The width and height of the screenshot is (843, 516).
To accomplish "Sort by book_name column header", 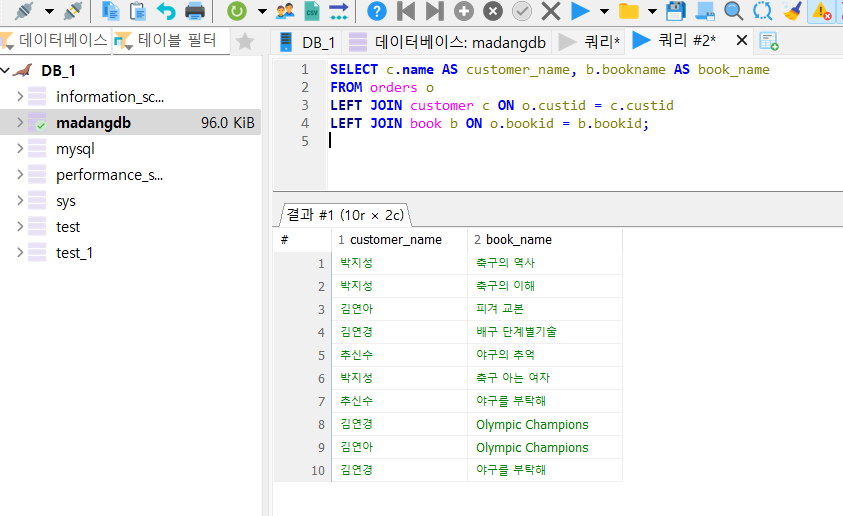I will (545, 240).
